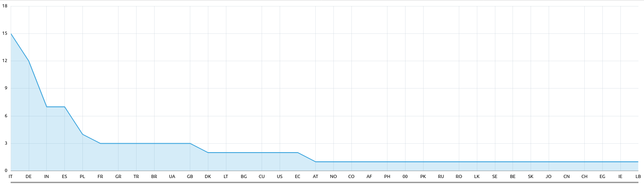Screen dimensions: 644x185
Task: Click the EC label on x-axis
Action: (x=297, y=177)
